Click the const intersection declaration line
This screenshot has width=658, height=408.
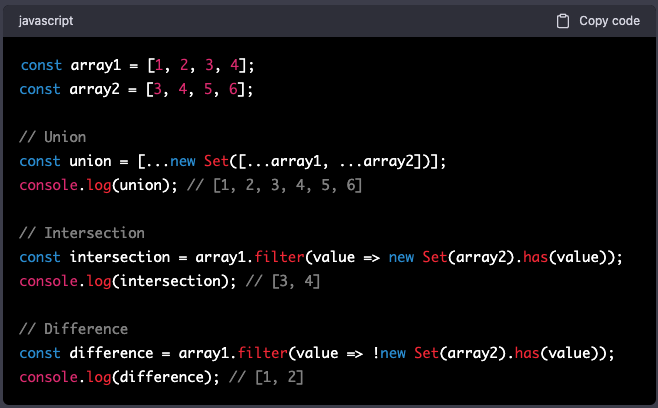pyautogui.click(x=321, y=257)
